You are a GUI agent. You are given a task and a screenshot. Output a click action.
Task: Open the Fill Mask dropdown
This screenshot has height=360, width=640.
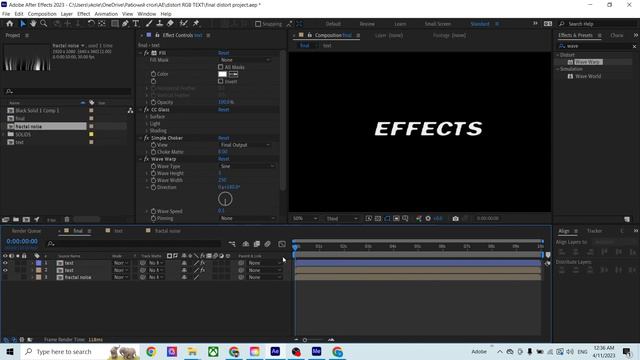pos(245,60)
